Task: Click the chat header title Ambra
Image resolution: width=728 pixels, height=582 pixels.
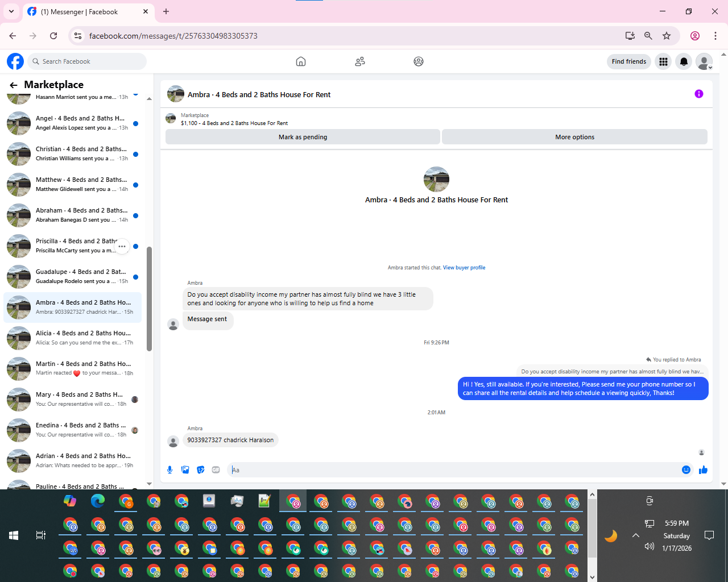Action: tap(259, 95)
